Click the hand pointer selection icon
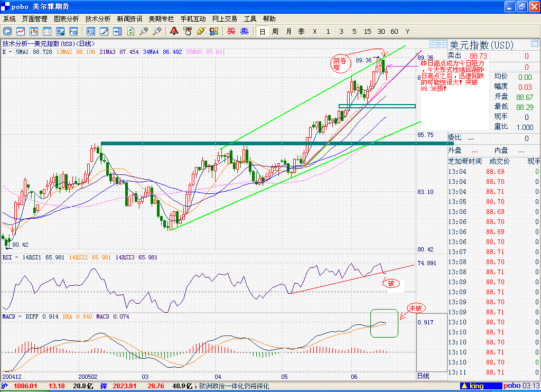 [x=188, y=31]
